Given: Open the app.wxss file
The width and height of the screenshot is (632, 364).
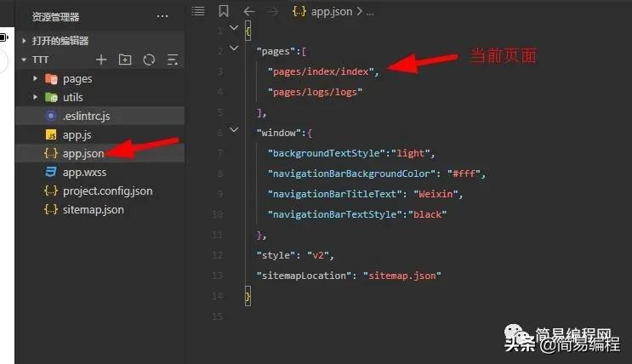Looking at the screenshot, I should (x=84, y=173).
